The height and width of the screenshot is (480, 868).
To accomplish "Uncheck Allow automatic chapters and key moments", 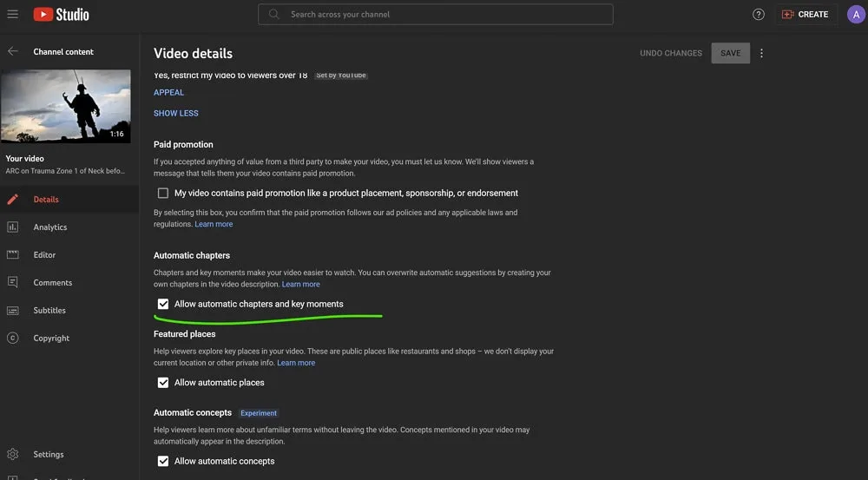I will click(x=163, y=304).
